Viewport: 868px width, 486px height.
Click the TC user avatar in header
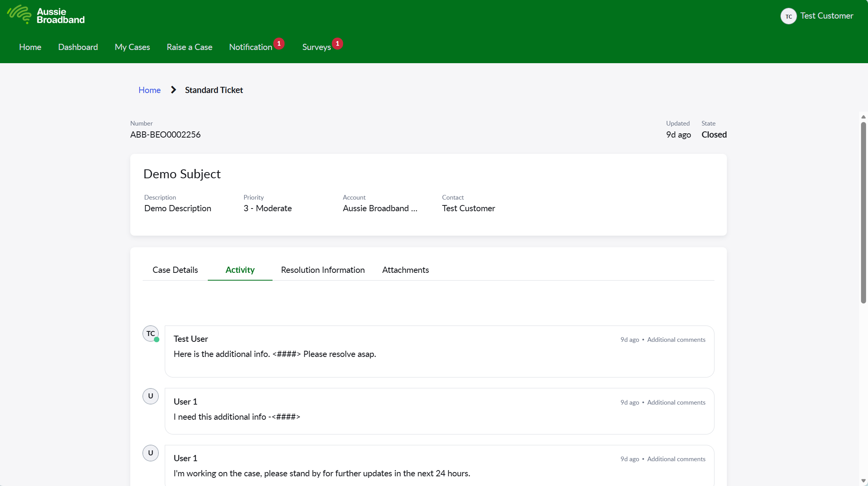tap(788, 16)
